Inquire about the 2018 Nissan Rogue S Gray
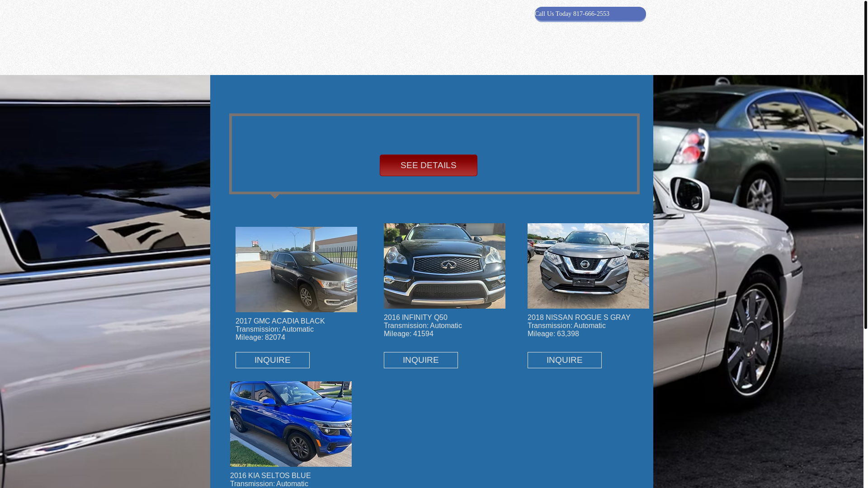The height and width of the screenshot is (488, 868). [x=565, y=360]
